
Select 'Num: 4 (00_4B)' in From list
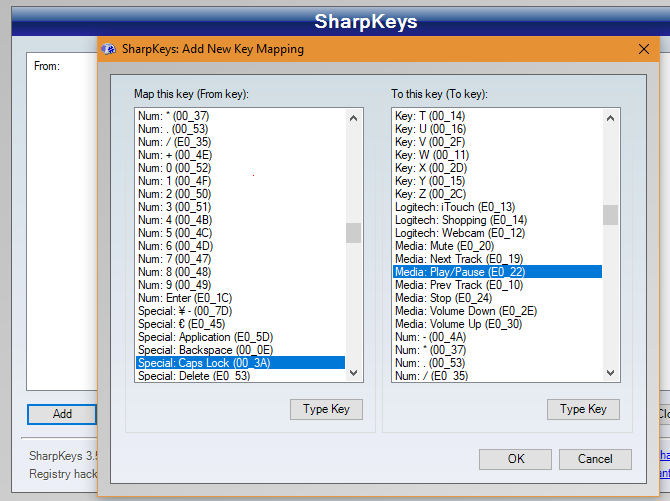click(241, 220)
